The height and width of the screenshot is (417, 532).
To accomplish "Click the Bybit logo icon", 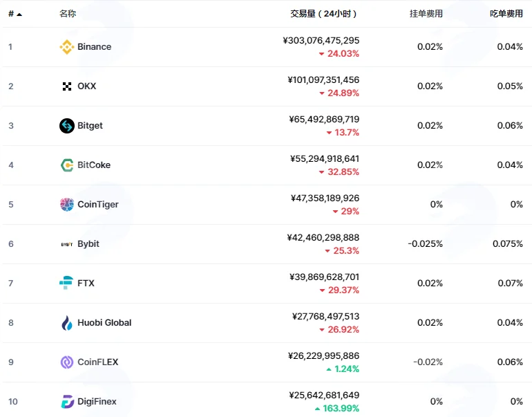I will click(67, 244).
